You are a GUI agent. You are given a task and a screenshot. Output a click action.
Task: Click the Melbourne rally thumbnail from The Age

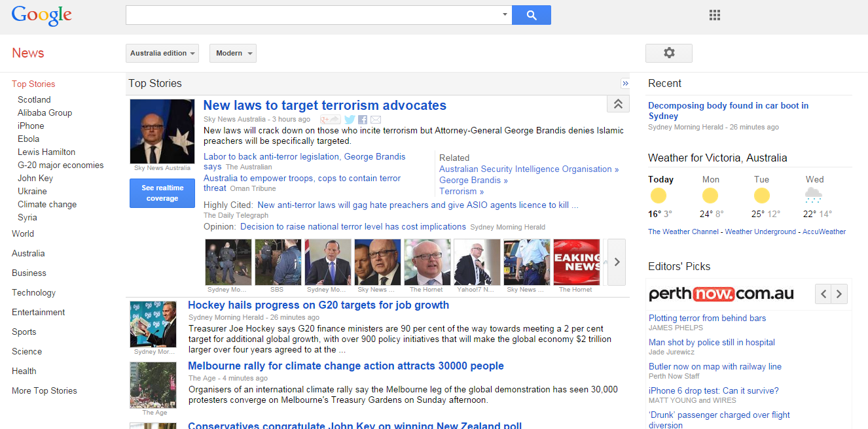click(153, 385)
